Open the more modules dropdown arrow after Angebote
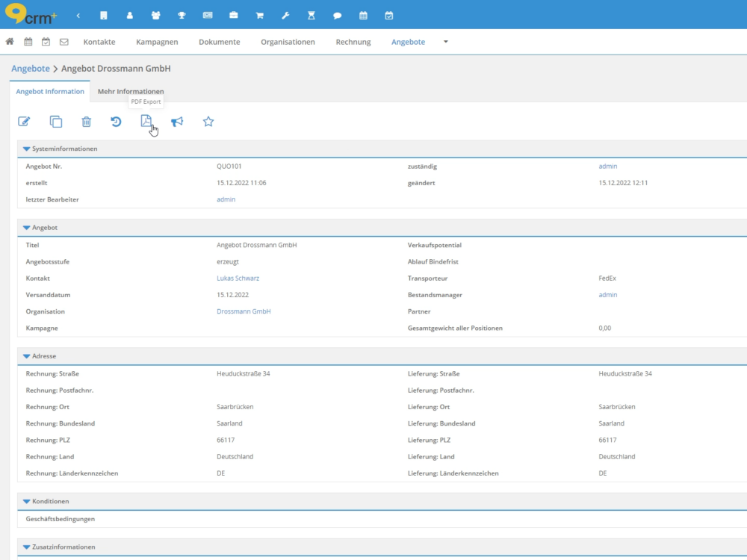747x560 pixels. click(446, 42)
